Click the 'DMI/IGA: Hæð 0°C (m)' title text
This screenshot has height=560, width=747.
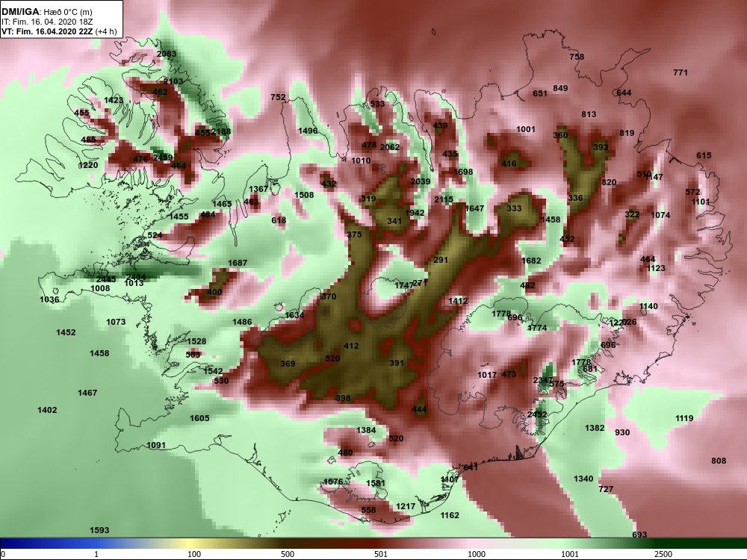pyautogui.click(x=46, y=12)
